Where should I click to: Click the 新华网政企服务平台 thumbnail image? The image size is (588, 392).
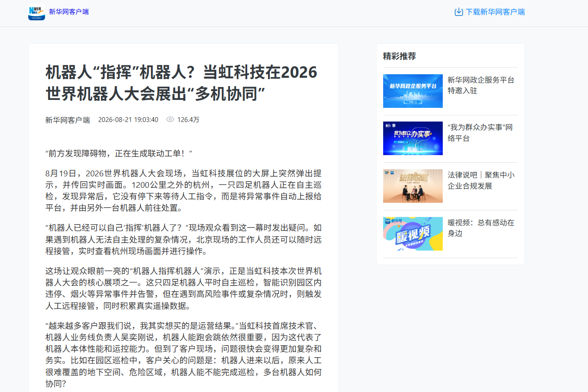coord(413,91)
